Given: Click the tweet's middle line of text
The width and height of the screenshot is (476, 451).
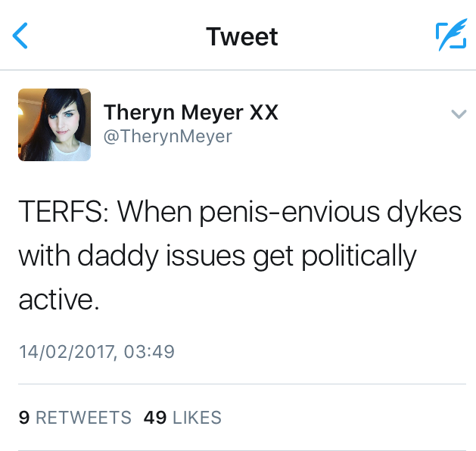Looking at the screenshot, I should click(x=217, y=257).
